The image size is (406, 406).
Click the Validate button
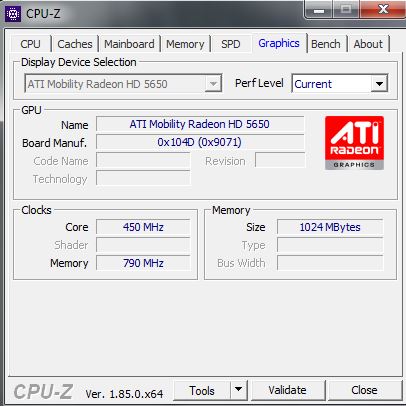288,390
